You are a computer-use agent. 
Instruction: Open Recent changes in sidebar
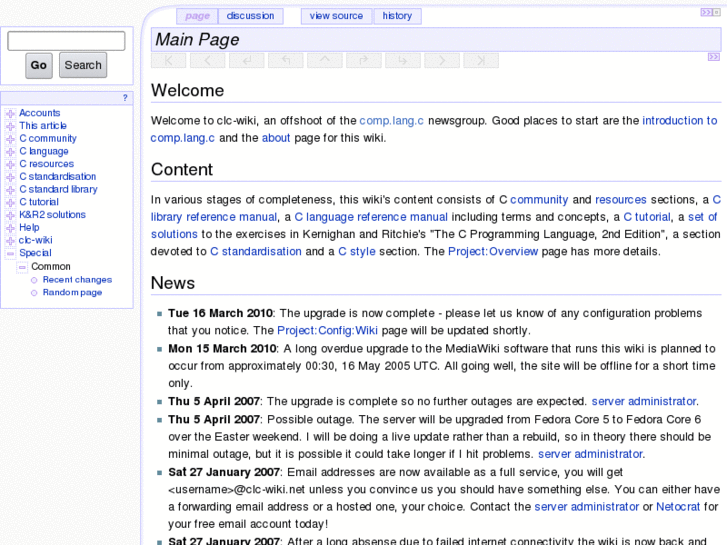[77, 280]
